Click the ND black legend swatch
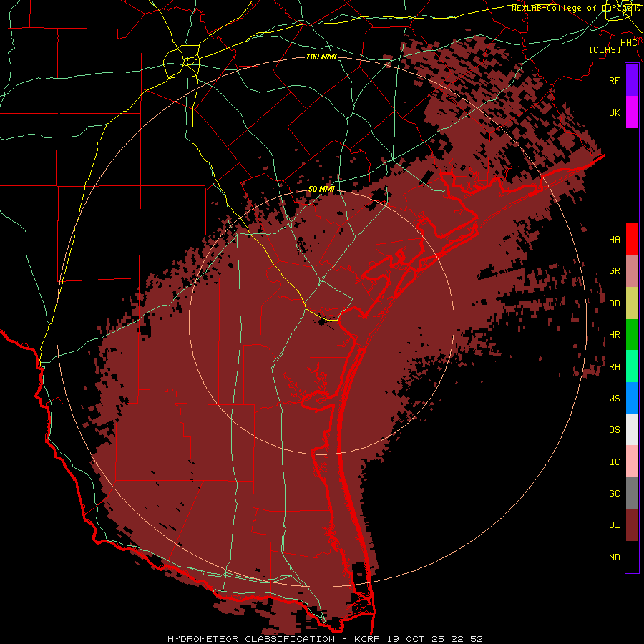Image resolution: width=644 pixels, height=644 pixels. click(x=632, y=557)
